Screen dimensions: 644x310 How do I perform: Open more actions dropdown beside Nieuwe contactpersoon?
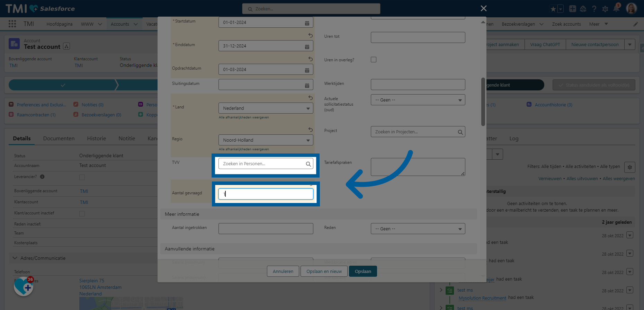pyautogui.click(x=630, y=44)
